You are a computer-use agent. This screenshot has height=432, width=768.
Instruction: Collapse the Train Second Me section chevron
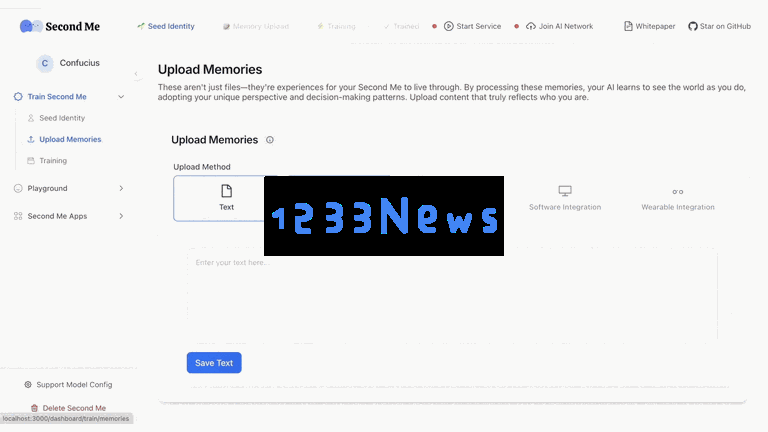click(x=121, y=97)
